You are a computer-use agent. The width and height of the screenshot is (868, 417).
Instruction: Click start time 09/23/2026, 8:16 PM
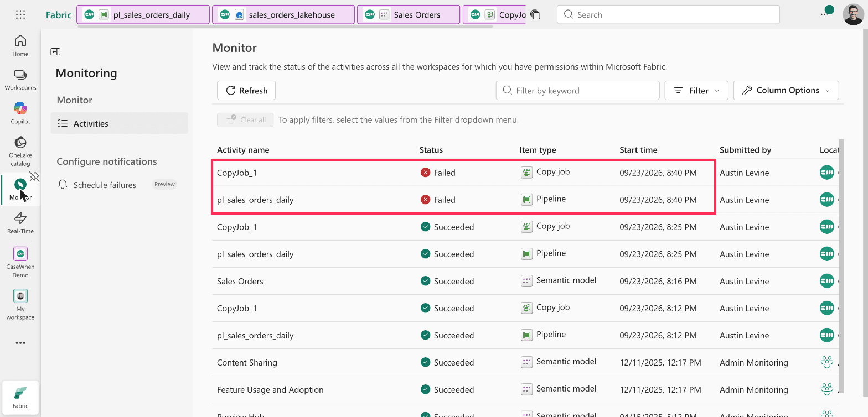pyautogui.click(x=658, y=281)
